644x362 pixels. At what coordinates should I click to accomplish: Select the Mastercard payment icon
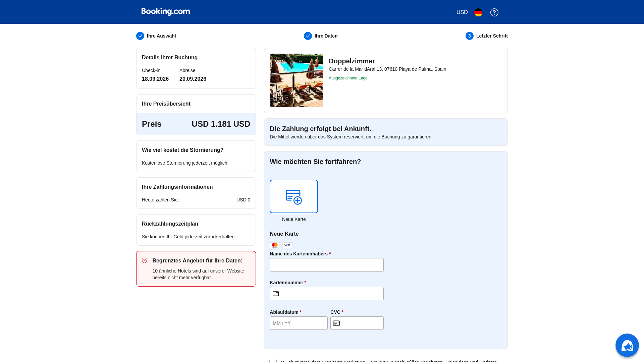click(x=275, y=245)
